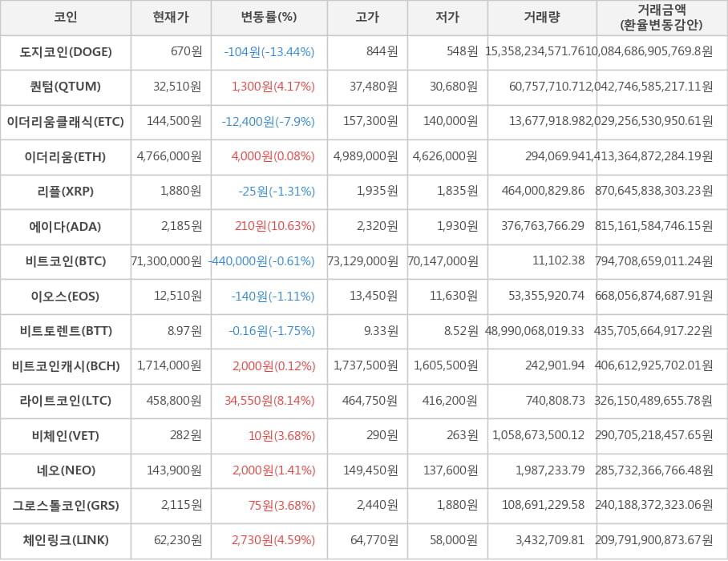Click ETH high price 4,989,000원
Viewport: 728px width, 561px height.
point(366,156)
